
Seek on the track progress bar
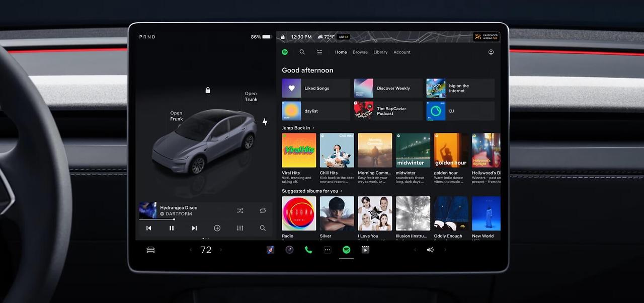[x=205, y=219]
